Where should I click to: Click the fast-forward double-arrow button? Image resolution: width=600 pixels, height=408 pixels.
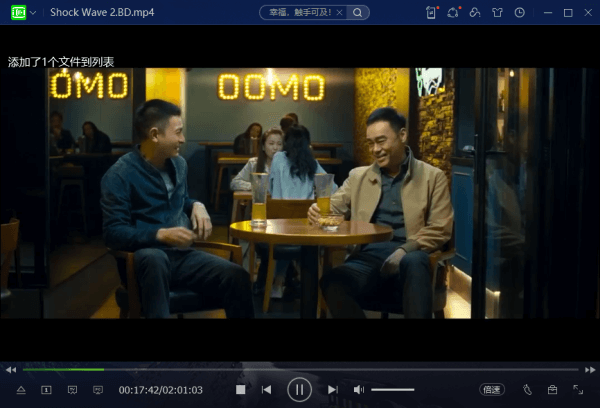pyautogui.click(x=590, y=370)
